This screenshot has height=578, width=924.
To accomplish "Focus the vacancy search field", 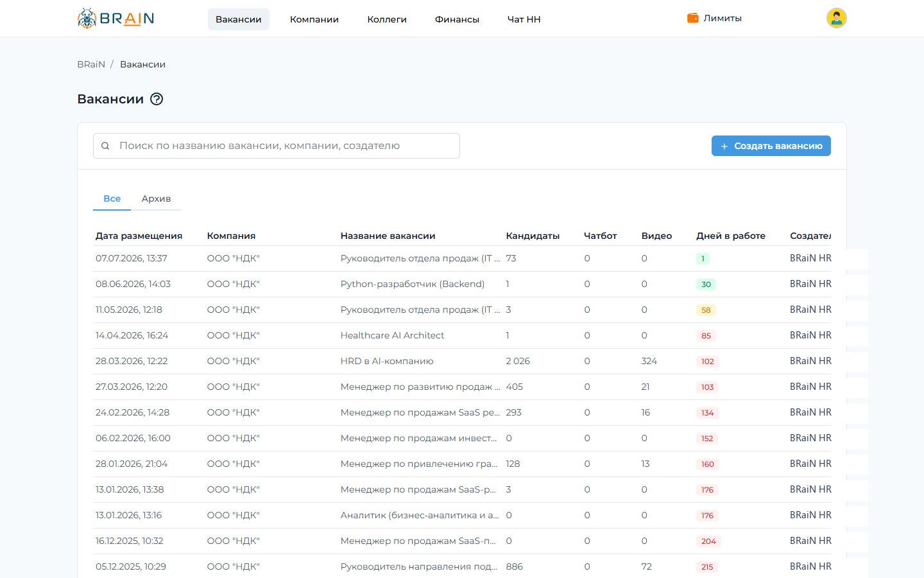I will pos(277,146).
